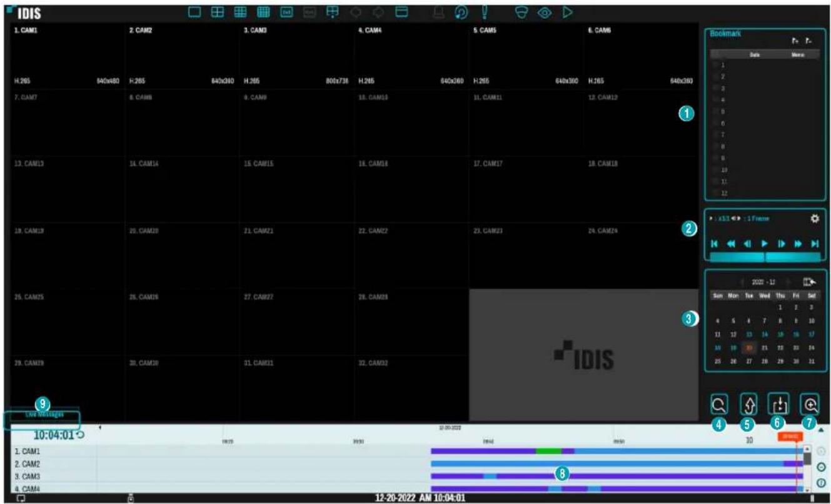Image resolution: width=831 pixels, height=504 pixels.
Task: Switch to 3x3 split layout
Action: pos(240,11)
